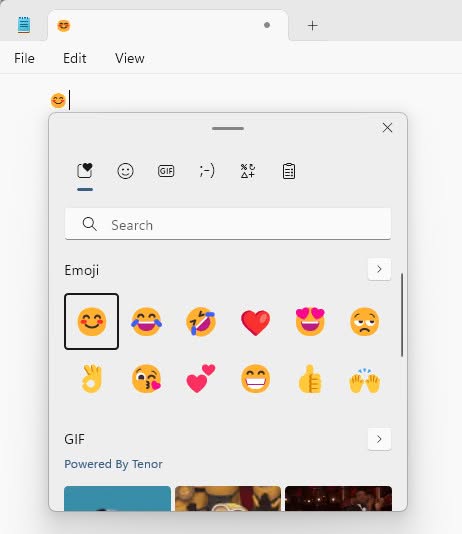Grab the emoji panel drag handle
The height and width of the screenshot is (534, 462).
(x=228, y=128)
